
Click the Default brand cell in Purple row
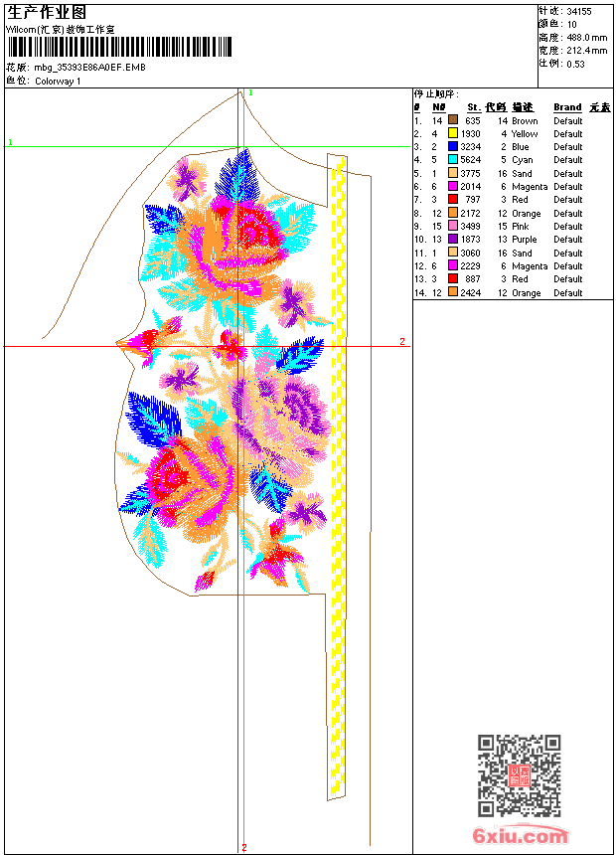568,240
